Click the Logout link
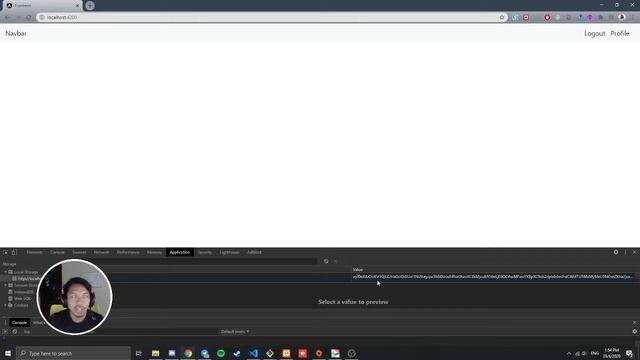This screenshot has height=360, width=640. (594, 33)
